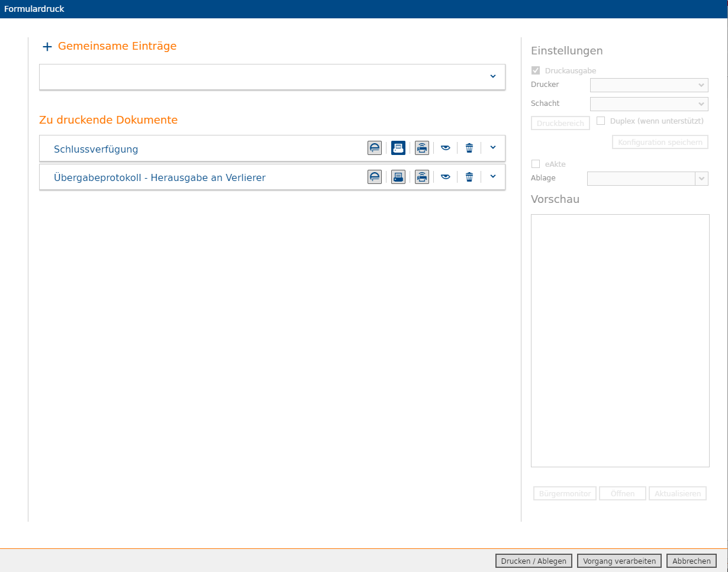The width and height of the screenshot is (728, 572).
Task: Toggle wireless printer icon for Schlussverfügung
Action: tap(422, 148)
